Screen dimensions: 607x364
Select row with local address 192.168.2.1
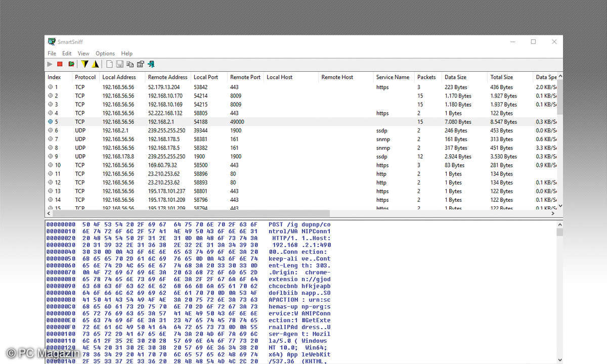[301, 130]
